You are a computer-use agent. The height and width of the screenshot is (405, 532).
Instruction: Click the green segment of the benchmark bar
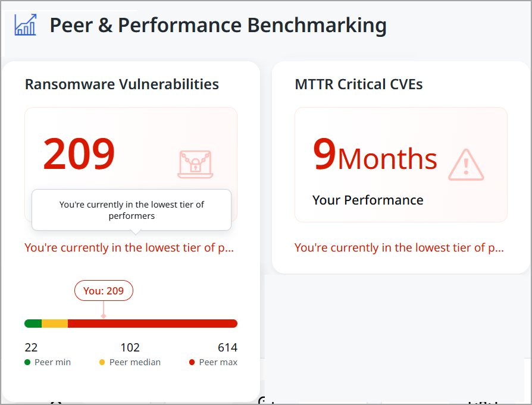(33, 324)
